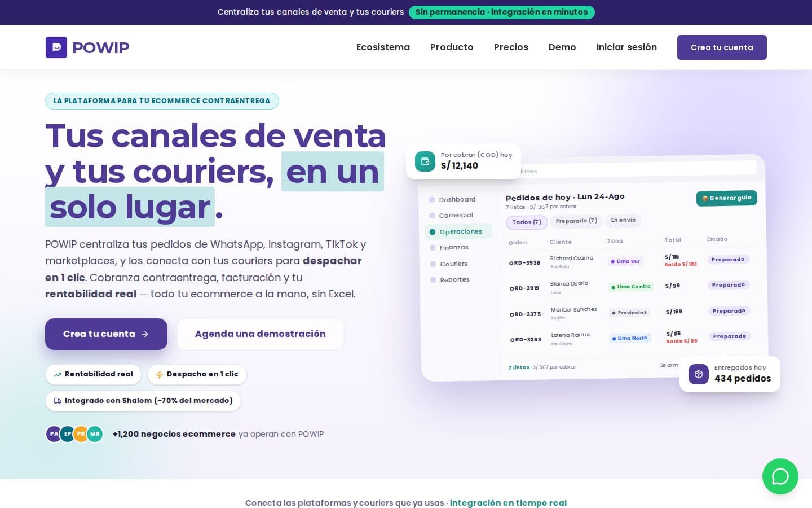The height and width of the screenshot is (508, 812).
Task: Click the package icon beside Entregados hoy
Action: tap(699, 374)
